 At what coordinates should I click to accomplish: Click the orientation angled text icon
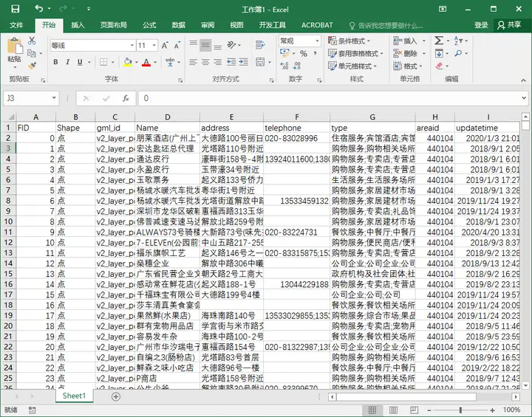(x=232, y=45)
